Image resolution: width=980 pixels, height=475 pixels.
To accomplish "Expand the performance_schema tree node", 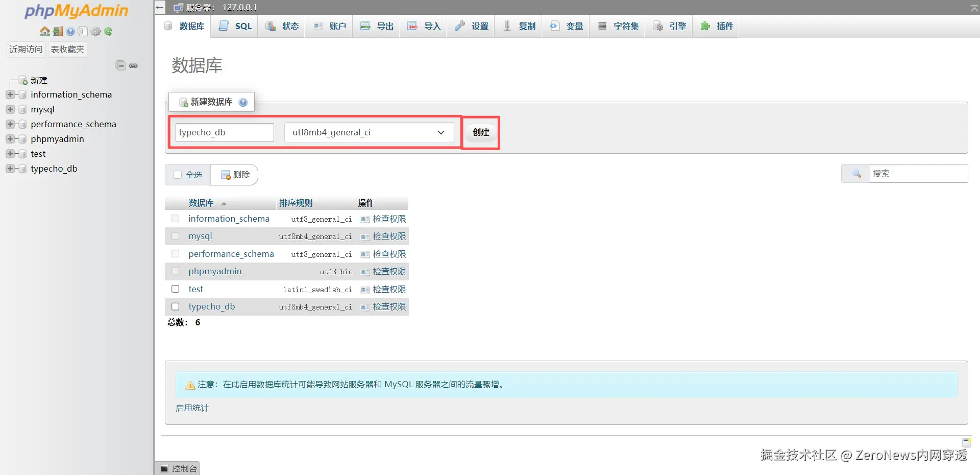I will click(x=10, y=125).
